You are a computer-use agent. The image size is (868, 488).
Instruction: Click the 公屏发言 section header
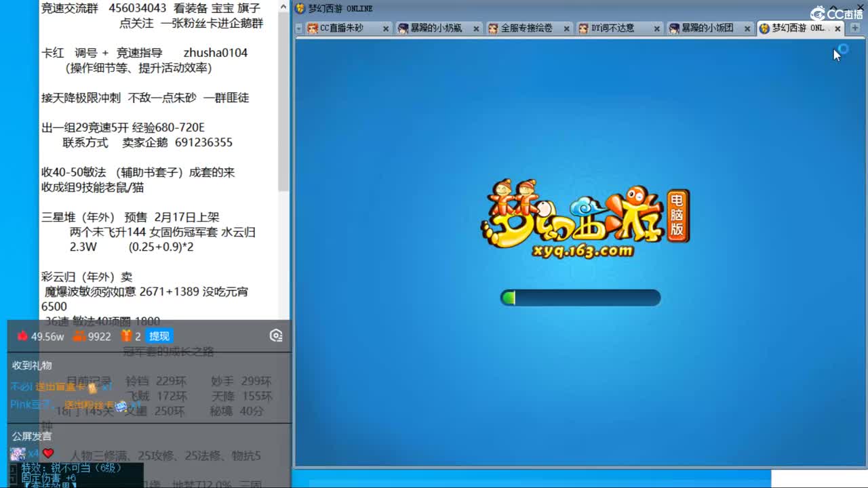coord(32,436)
